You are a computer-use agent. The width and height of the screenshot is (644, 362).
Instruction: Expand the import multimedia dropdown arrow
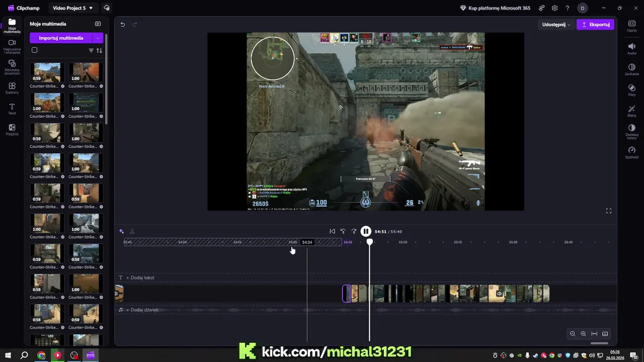(98, 38)
